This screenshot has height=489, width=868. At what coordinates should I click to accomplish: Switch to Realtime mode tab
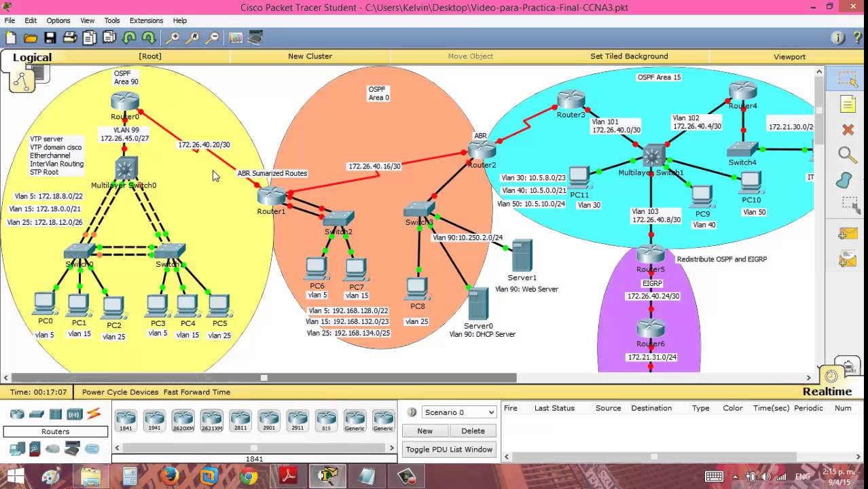(827, 392)
